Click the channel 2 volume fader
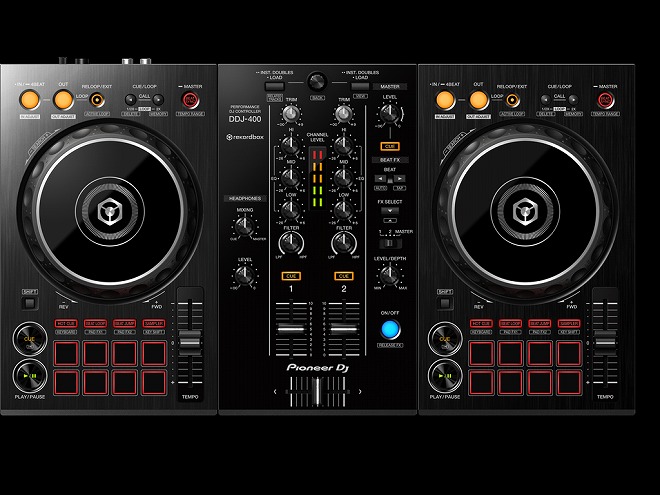This screenshot has height=495, width=660. tap(344, 328)
